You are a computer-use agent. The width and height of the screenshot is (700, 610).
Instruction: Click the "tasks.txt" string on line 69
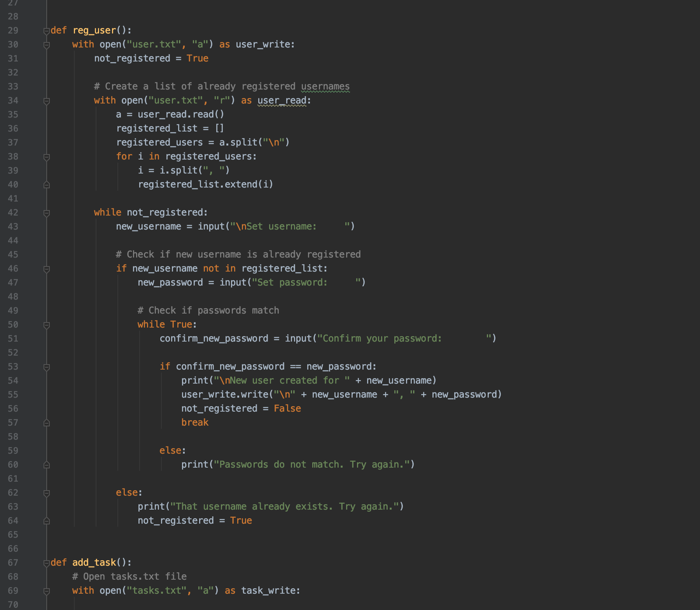pos(157,591)
